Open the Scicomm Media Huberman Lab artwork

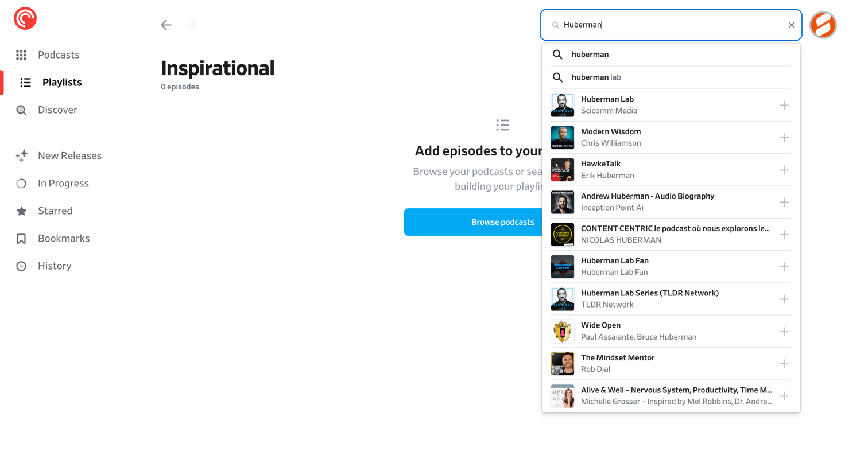(563, 106)
